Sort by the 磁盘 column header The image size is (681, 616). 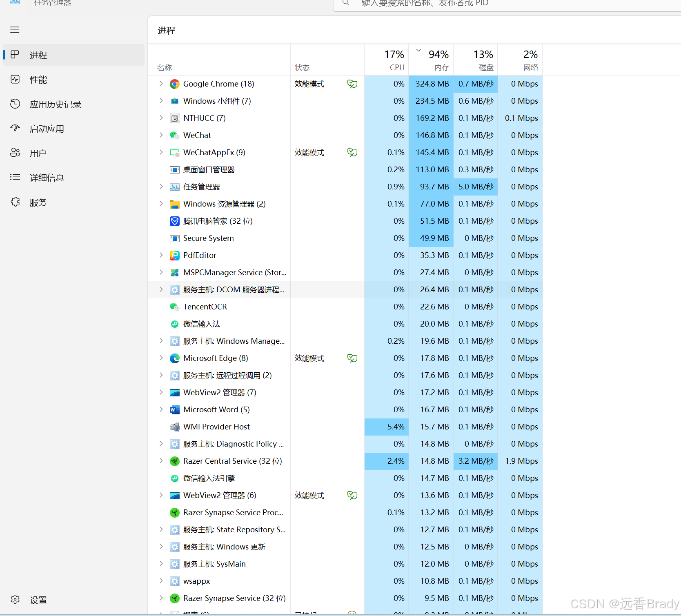(x=476, y=60)
